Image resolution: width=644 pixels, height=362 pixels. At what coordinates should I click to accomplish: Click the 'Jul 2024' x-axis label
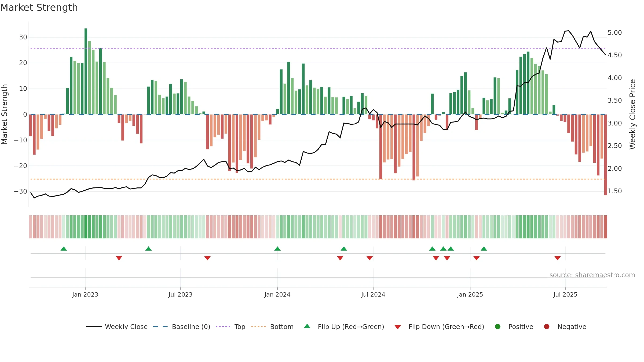coord(373,294)
